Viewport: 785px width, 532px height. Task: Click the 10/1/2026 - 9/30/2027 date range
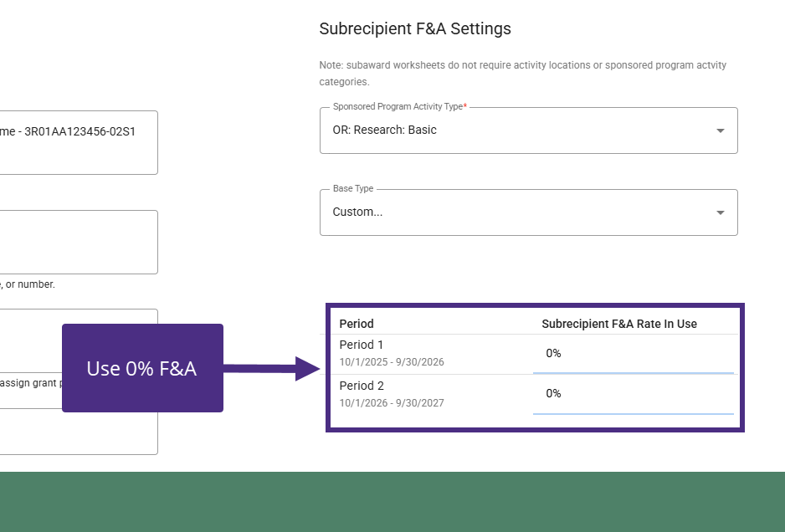click(392, 403)
